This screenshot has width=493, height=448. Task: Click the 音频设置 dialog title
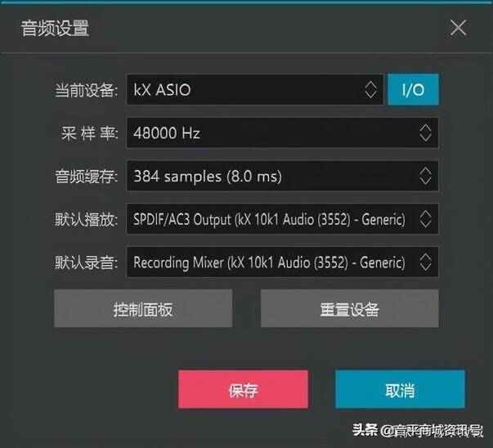point(55,28)
